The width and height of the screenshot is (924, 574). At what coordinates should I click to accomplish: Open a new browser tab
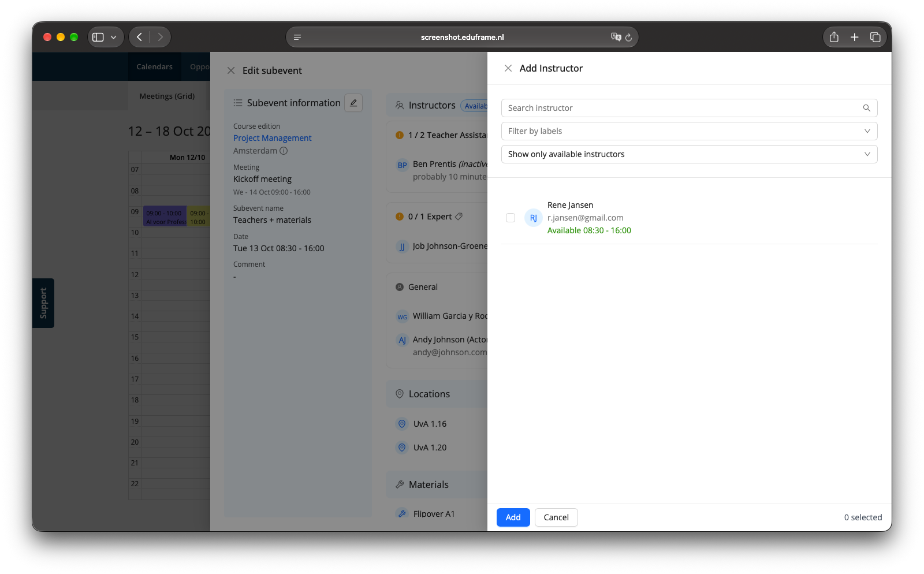click(855, 37)
